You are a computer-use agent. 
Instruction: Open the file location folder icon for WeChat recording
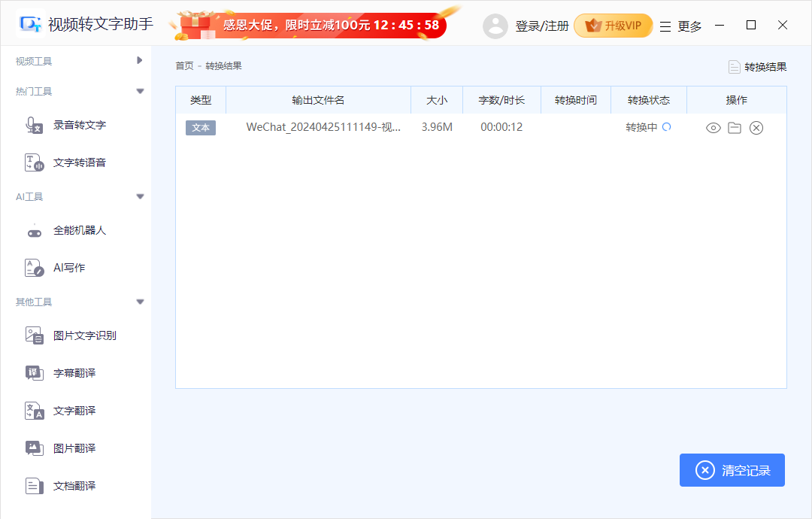pos(735,128)
